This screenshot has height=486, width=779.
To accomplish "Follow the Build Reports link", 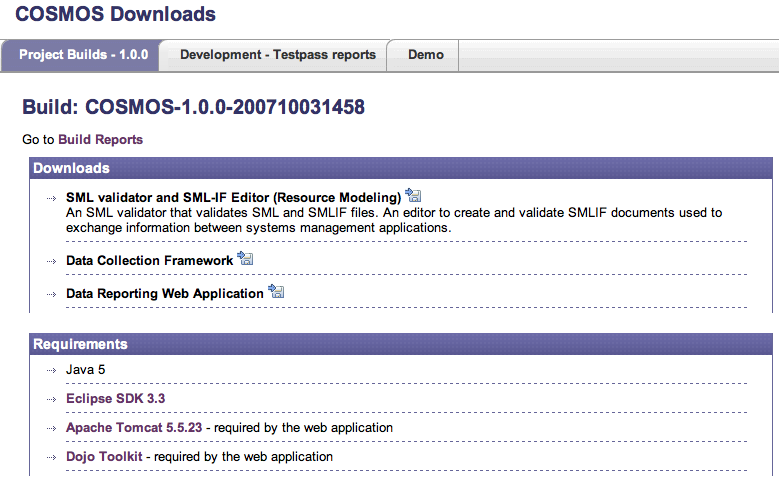I will pyautogui.click(x=100, y=140).
